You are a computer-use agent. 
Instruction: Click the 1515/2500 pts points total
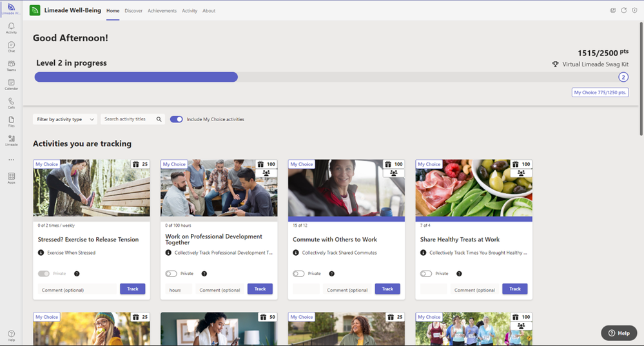(603, 53)
